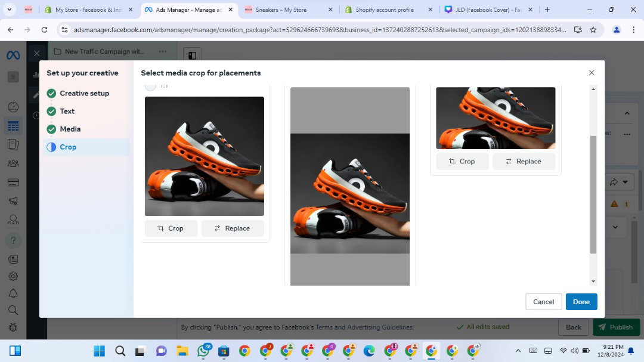This screenshot has width=644, height=362.
Task: Click the business account avatar in sidebar
Action: coord(13,77)
